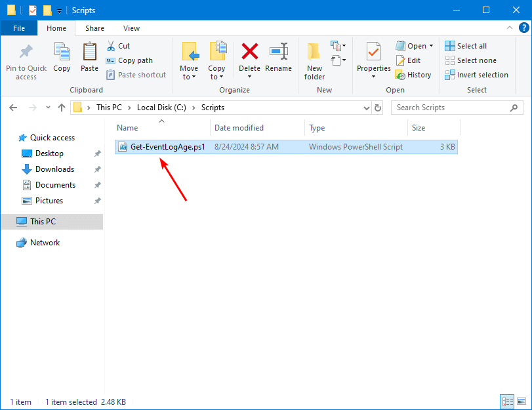Click the Rename icon
Screen dimensions: 532x410
click(x=279, y=52)
